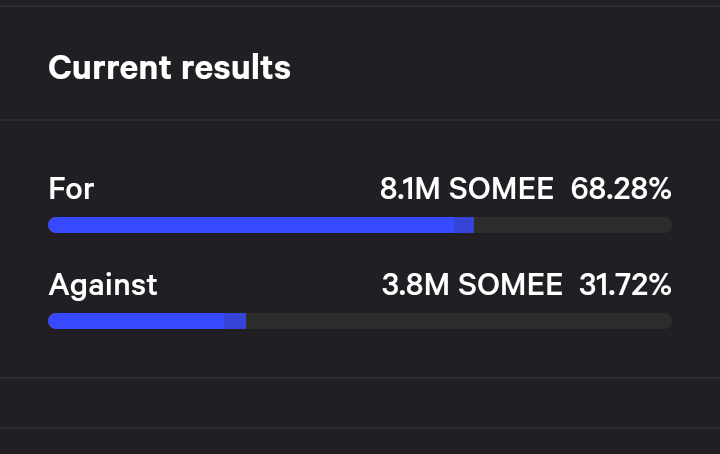The height and width of the screenshot is (454, 720).
Task: Select the Against vote label
Action: (103, 285)
